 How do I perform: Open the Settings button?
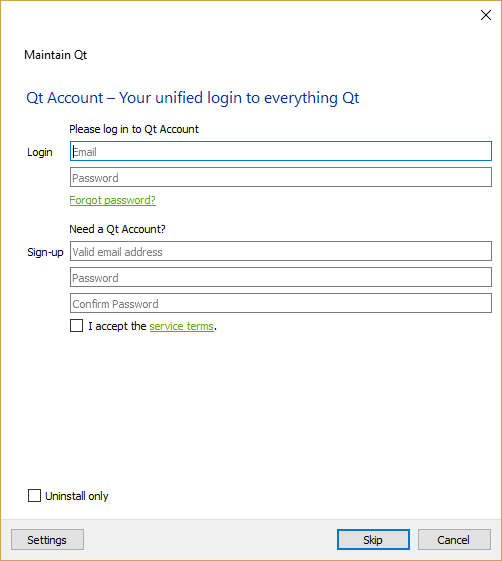(x=47, y=540)
